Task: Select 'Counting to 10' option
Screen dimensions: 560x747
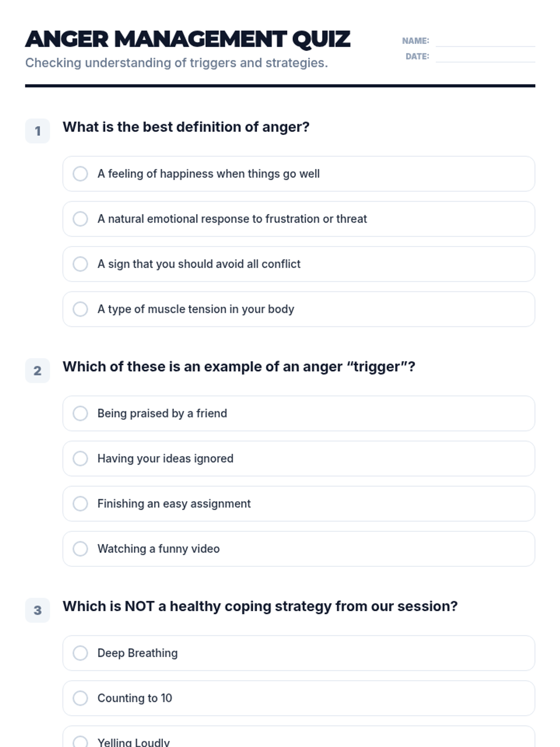Action: point(299,698)
